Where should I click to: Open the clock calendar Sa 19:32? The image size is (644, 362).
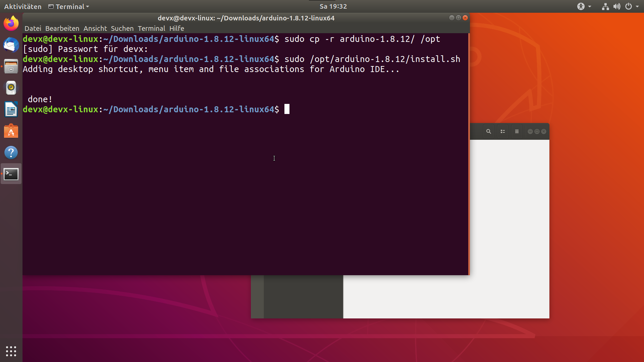coord(333,6)
